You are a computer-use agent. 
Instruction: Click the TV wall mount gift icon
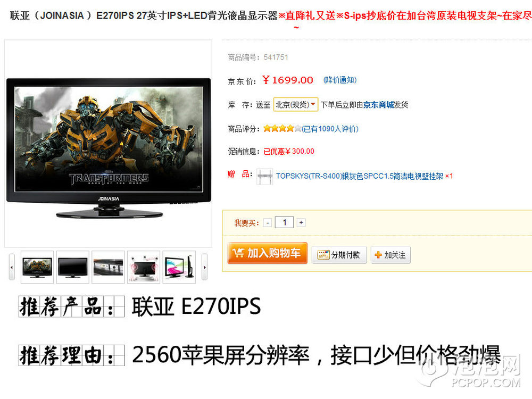[264, 177]
